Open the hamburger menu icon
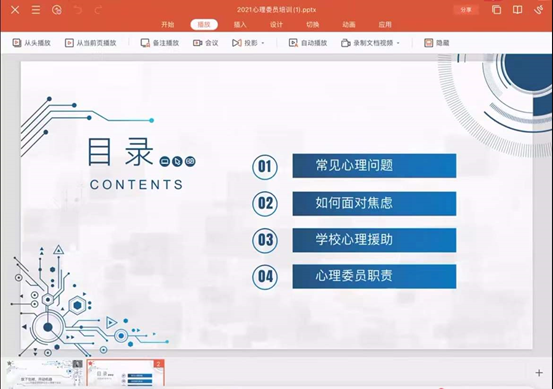This screenshot has height=389, width=553. (x=36, y=10)
